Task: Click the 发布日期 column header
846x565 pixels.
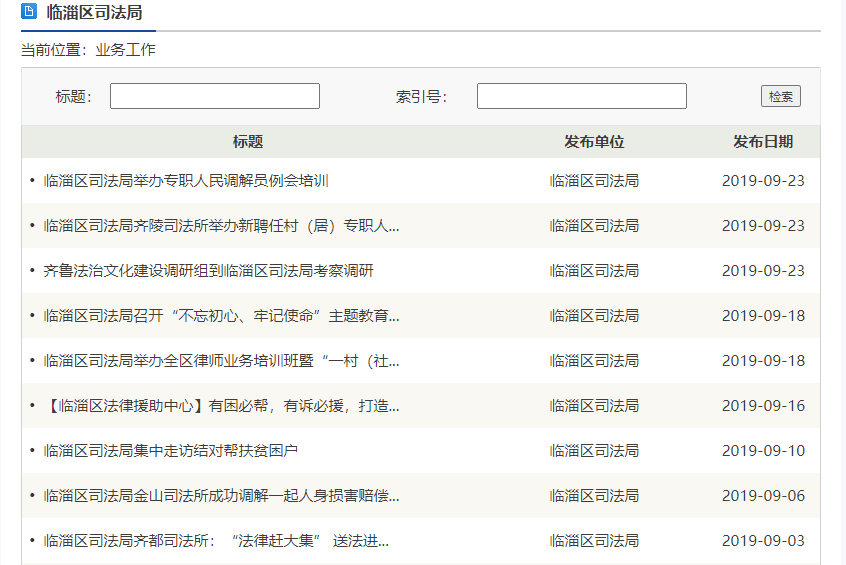Action: [763, 142]
